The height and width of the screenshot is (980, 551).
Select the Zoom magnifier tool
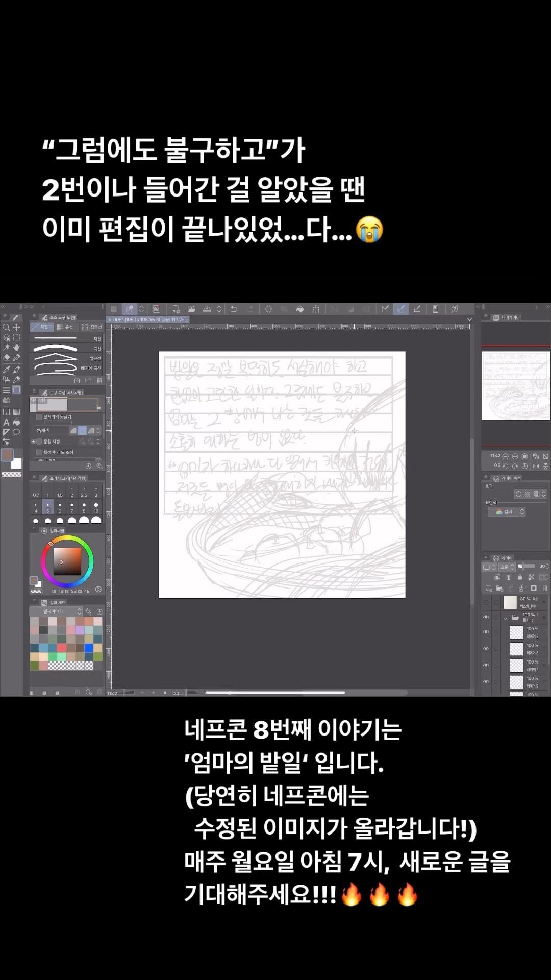pos(6,327)
